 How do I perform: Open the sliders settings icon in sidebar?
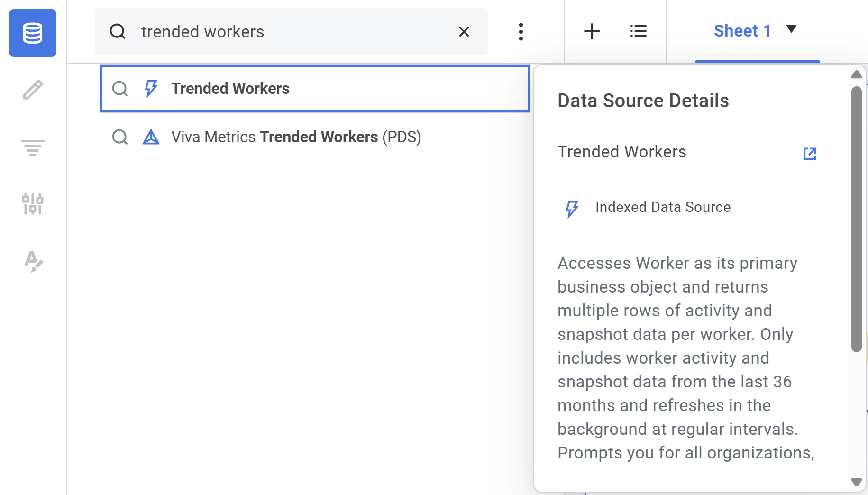click(x=33, y=204)
